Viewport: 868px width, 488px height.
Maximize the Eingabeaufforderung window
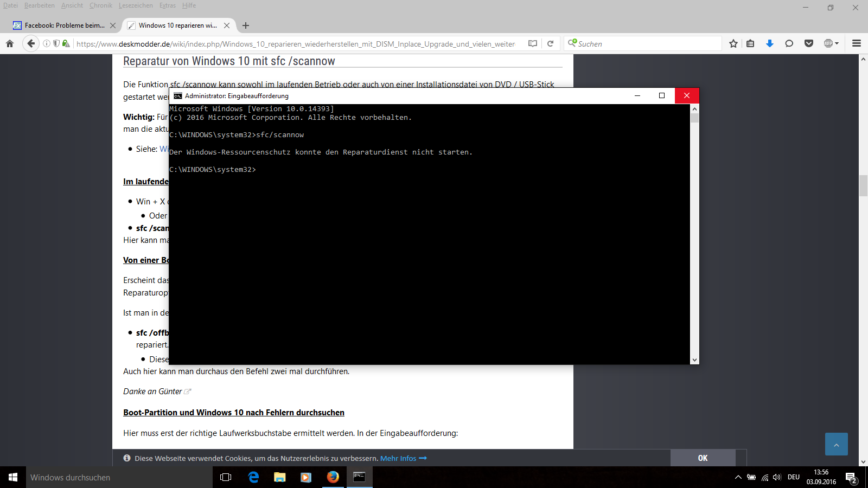(x=662, y=96)
